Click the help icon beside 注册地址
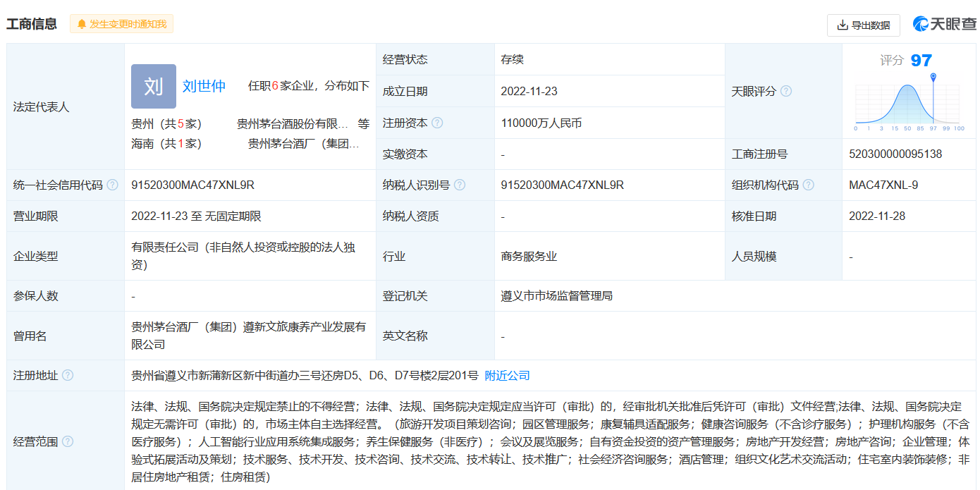 (x=68, y=375)
